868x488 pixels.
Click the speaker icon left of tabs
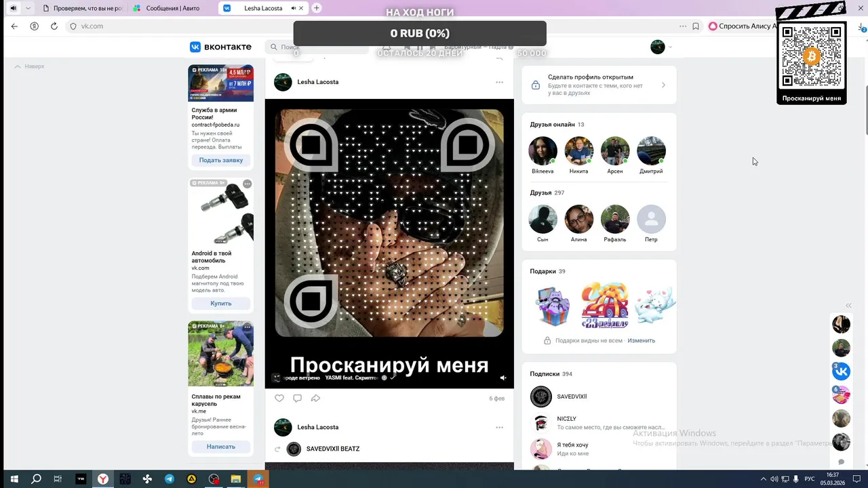pyautogui.click(x=13, y=8)
